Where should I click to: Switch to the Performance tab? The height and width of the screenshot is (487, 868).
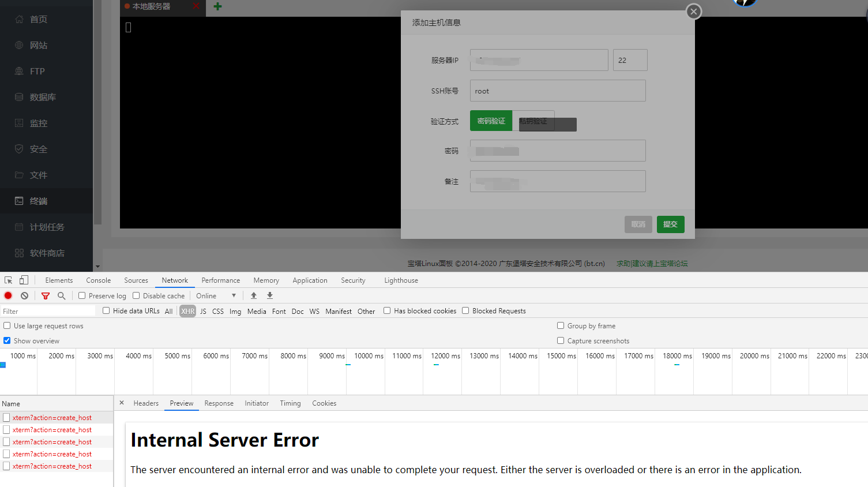tap(221, 280)
